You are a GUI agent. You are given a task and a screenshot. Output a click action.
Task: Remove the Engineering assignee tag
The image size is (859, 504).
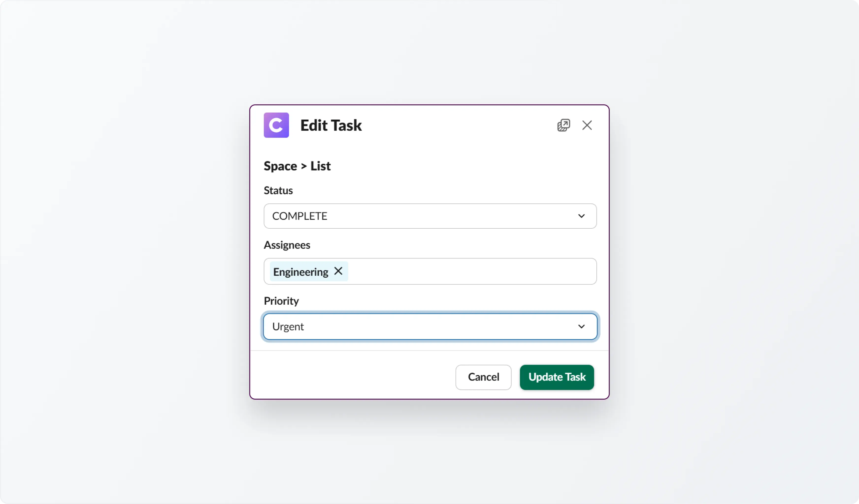tap(338, 271)
